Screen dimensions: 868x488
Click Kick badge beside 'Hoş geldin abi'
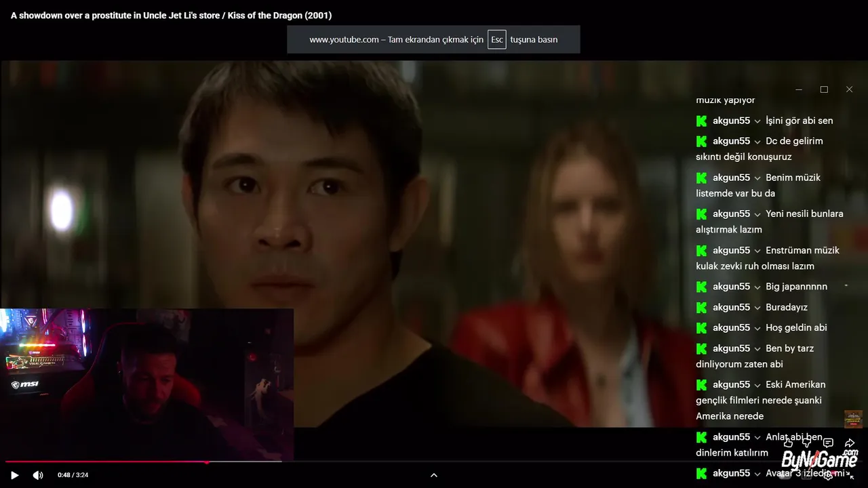point(702,327)
